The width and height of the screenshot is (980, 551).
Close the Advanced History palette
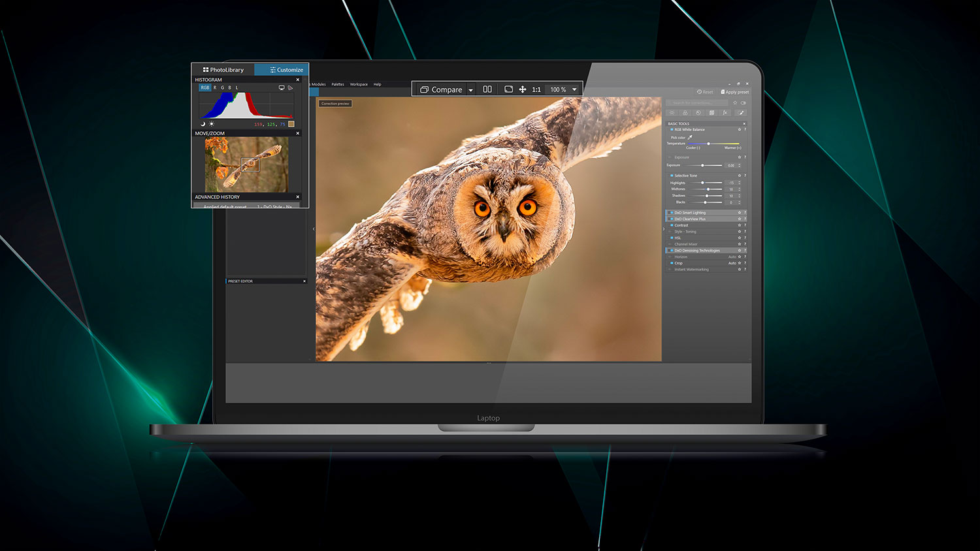[298, 197]
